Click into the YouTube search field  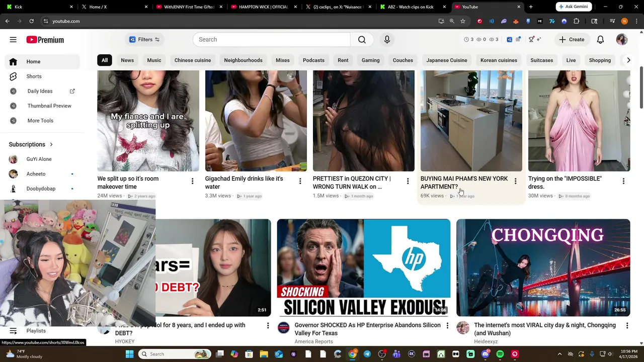coord(271,40)
